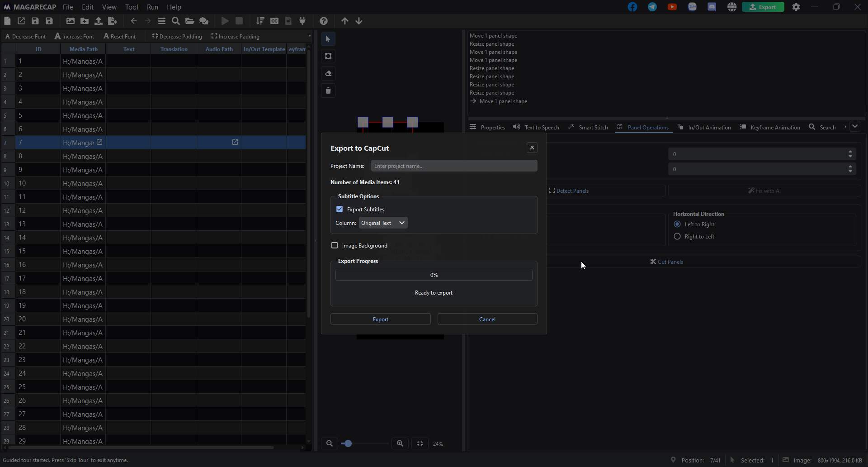This screenshot has height=467, width=868.
Task: Click the open folder icon in toolbar
Action: click(x=190, y=21)
